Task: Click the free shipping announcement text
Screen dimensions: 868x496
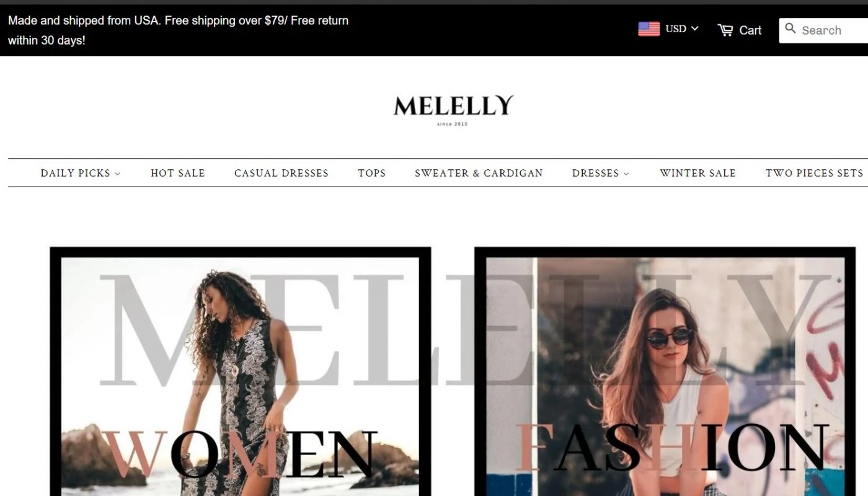Action: [x=179, y=30]
